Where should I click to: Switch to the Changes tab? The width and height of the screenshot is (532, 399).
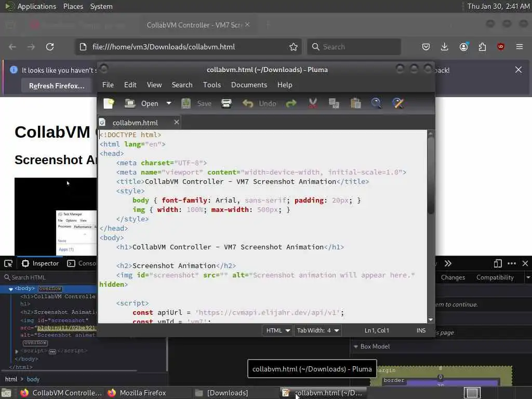point(453,277)
